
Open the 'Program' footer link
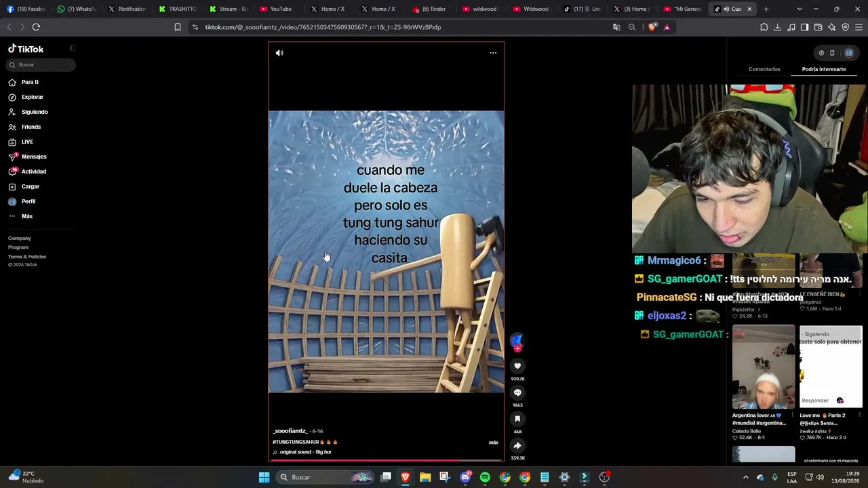[x=18, y=247]
